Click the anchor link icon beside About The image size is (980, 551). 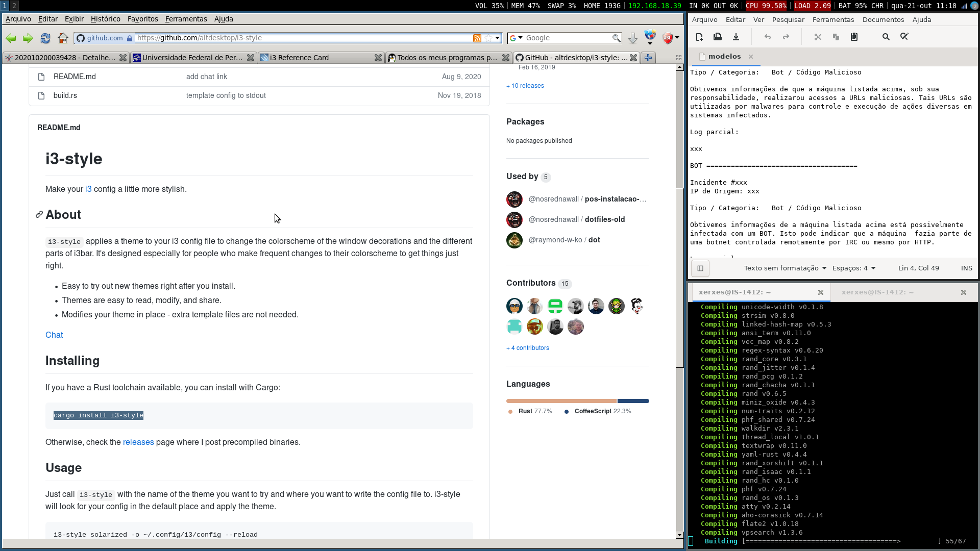(x=39, y=215)
